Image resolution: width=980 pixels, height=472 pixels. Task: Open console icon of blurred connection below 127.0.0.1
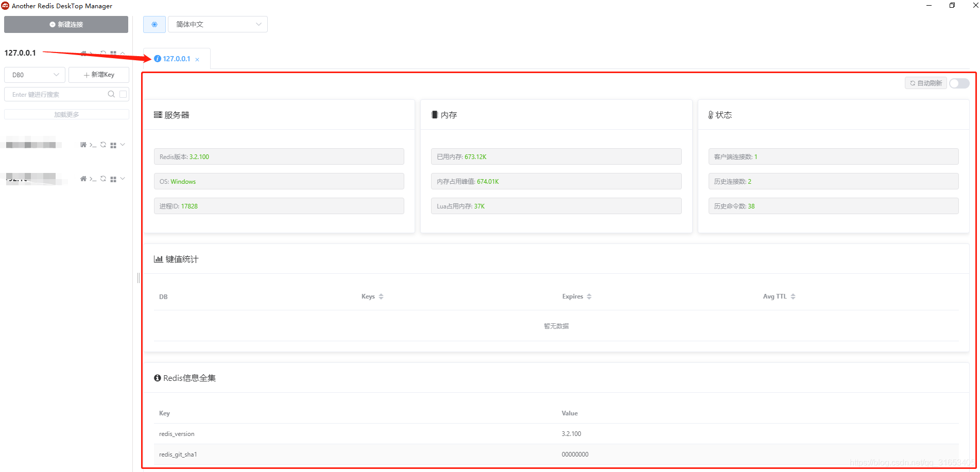[93, 145]
